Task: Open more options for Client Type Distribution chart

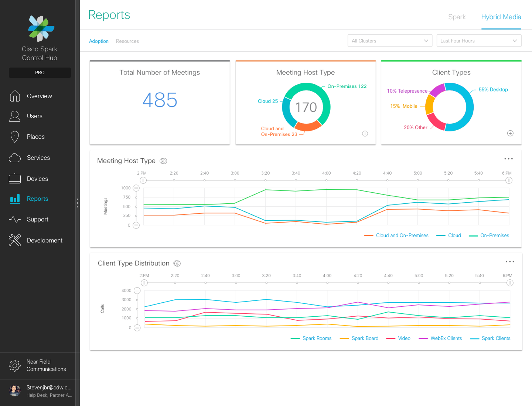Action: point(510,262)
